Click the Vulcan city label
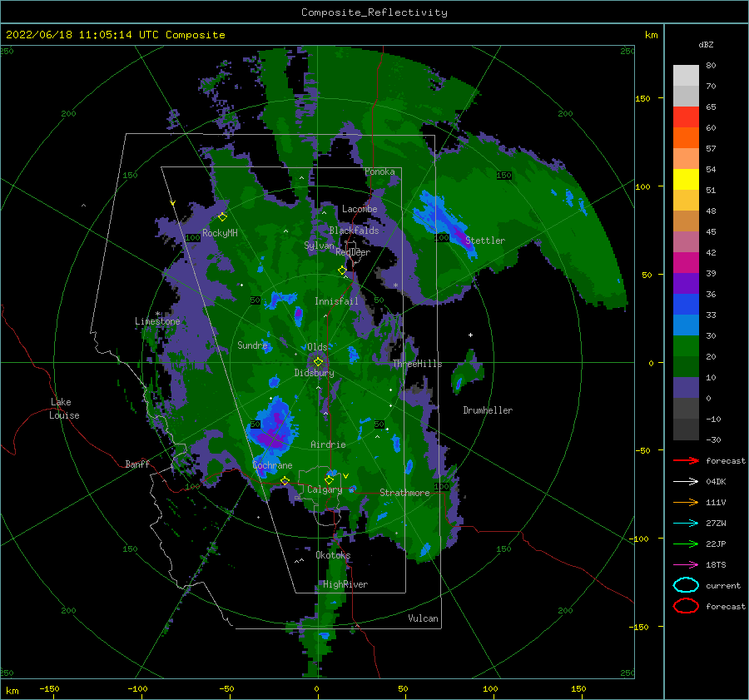 (423, 618)
